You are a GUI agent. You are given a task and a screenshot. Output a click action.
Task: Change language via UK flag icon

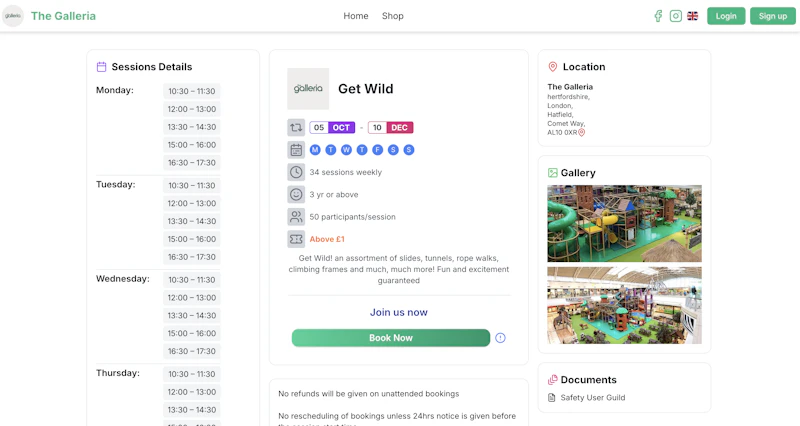(692, 16)
